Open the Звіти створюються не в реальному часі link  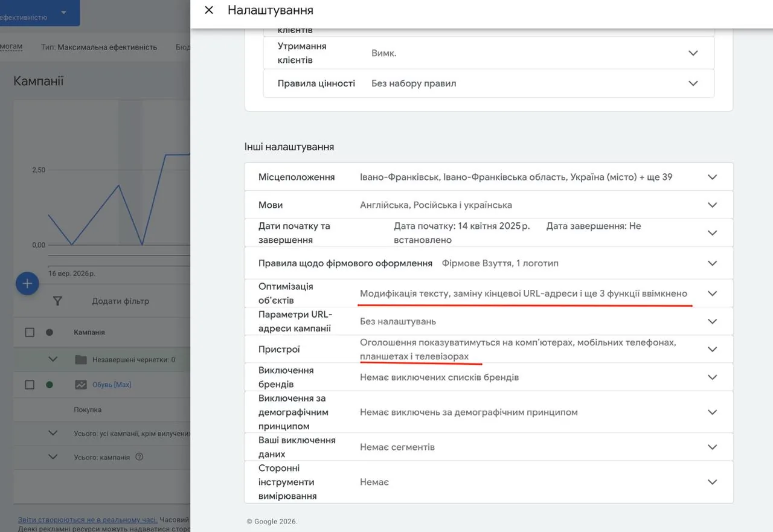(88, 519)
